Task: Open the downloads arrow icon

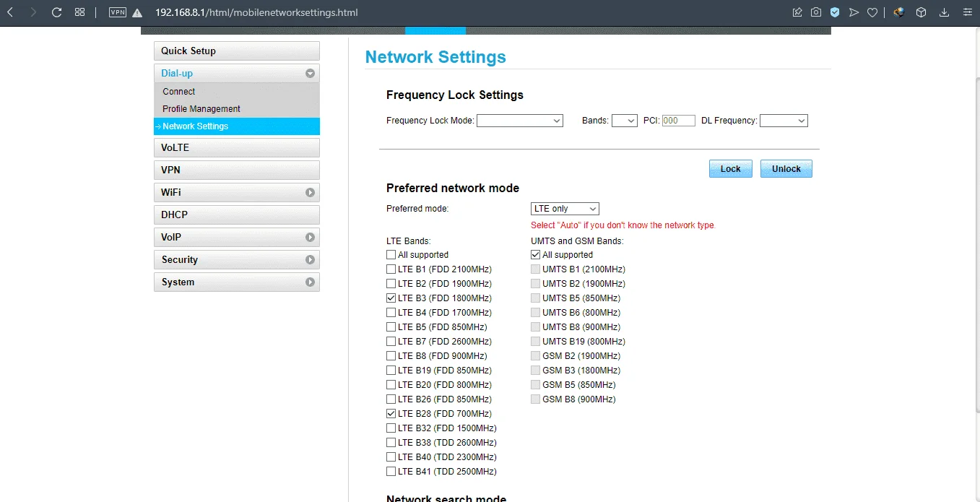Action: [x=944, y=12]
